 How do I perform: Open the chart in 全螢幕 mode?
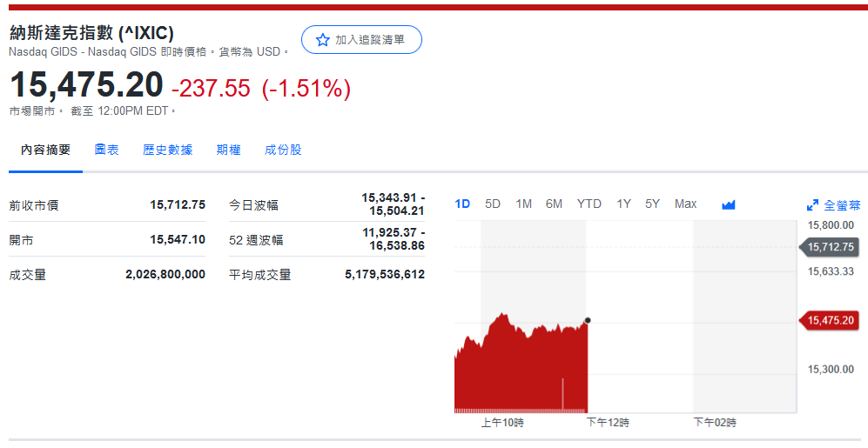pyautogui.click(x=833, y=205)
